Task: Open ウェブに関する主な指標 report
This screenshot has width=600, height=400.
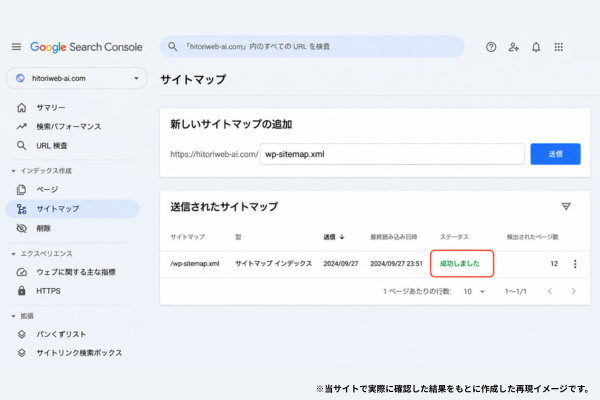Action: pyautogui.click(x=76, y=272)
